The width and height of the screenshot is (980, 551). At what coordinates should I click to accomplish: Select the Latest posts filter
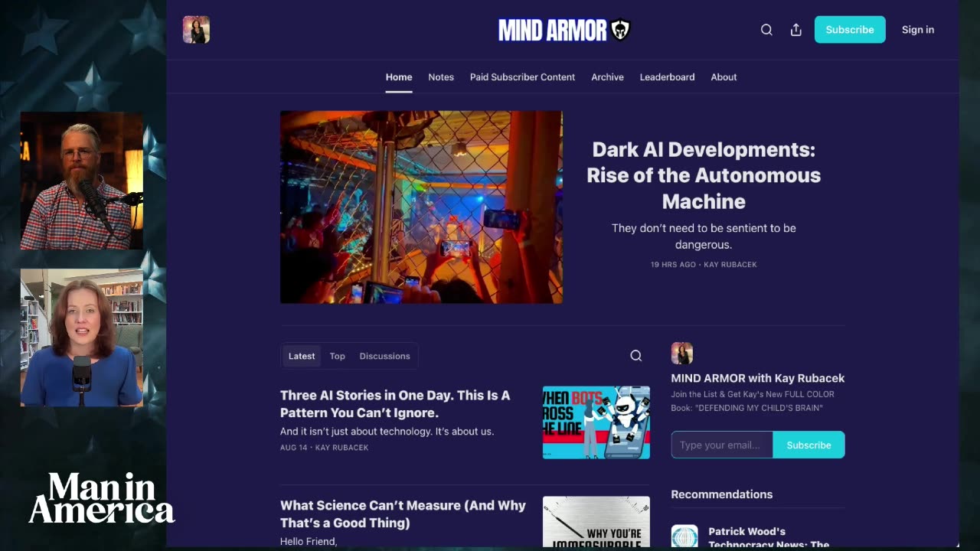[302, 356]
